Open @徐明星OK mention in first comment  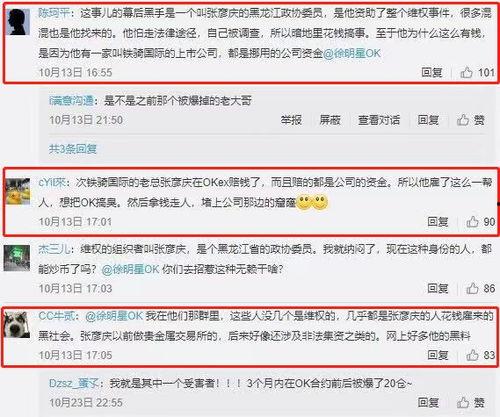coord(352,53)
